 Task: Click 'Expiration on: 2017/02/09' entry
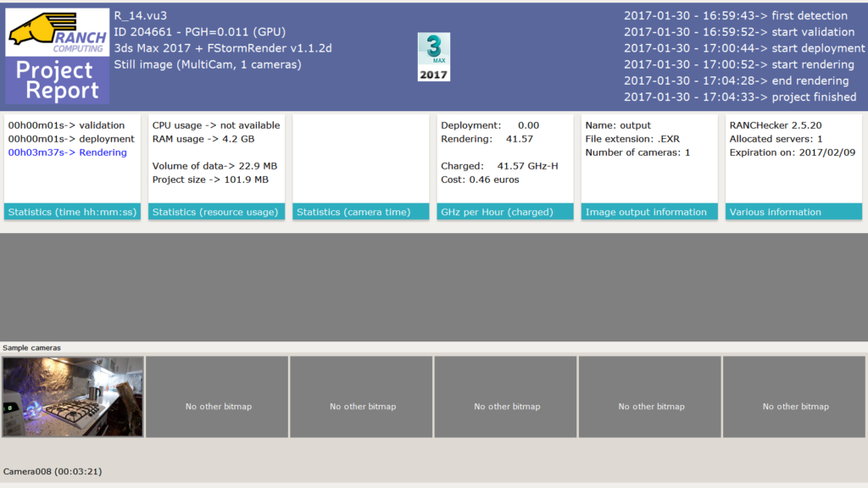(x=793, y=152)
